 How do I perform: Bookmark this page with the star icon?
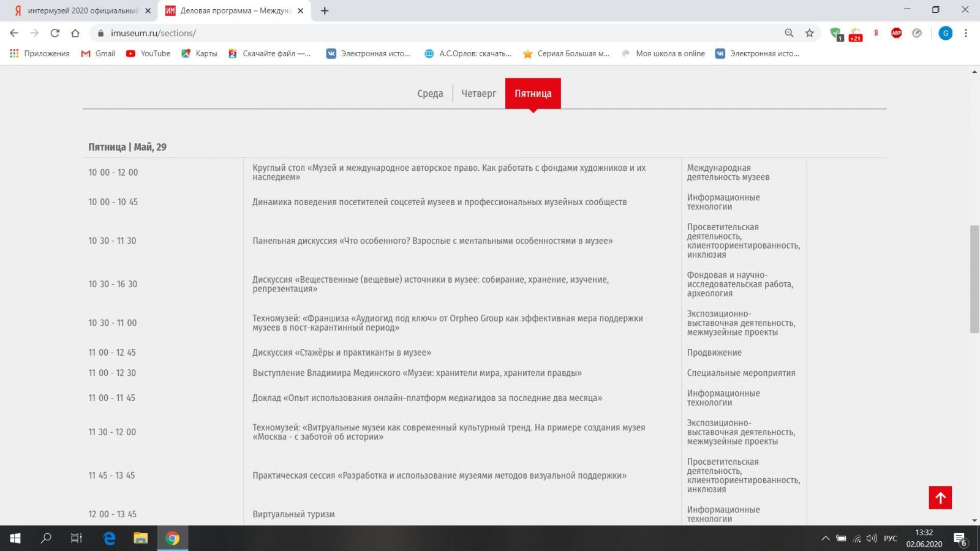click(x=810, y=33)
